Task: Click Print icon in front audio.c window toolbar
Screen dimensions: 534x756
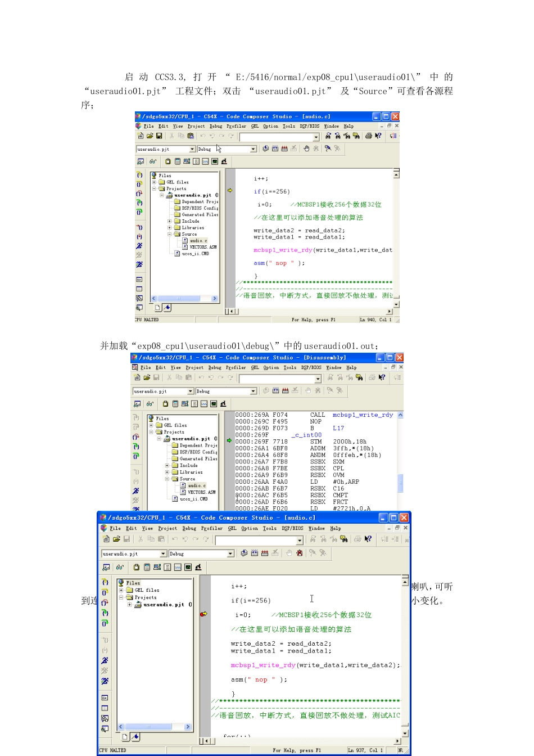Action: 357,539
